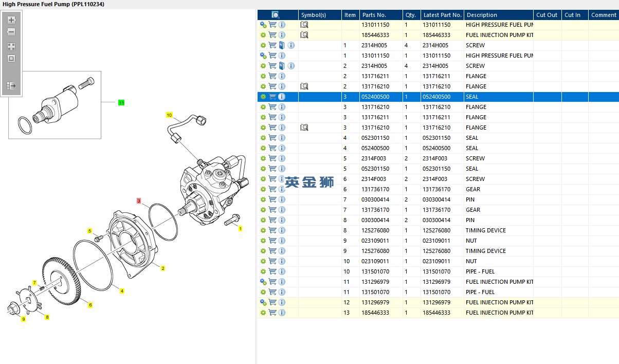Add item 13 kit 185446333 to cart

point(272,313)
